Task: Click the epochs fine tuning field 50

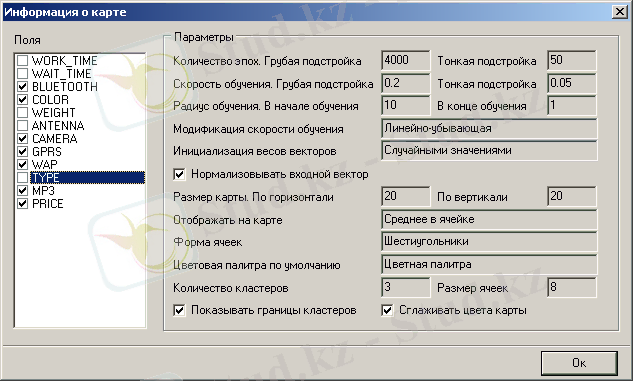Action: tap(572, 61)
